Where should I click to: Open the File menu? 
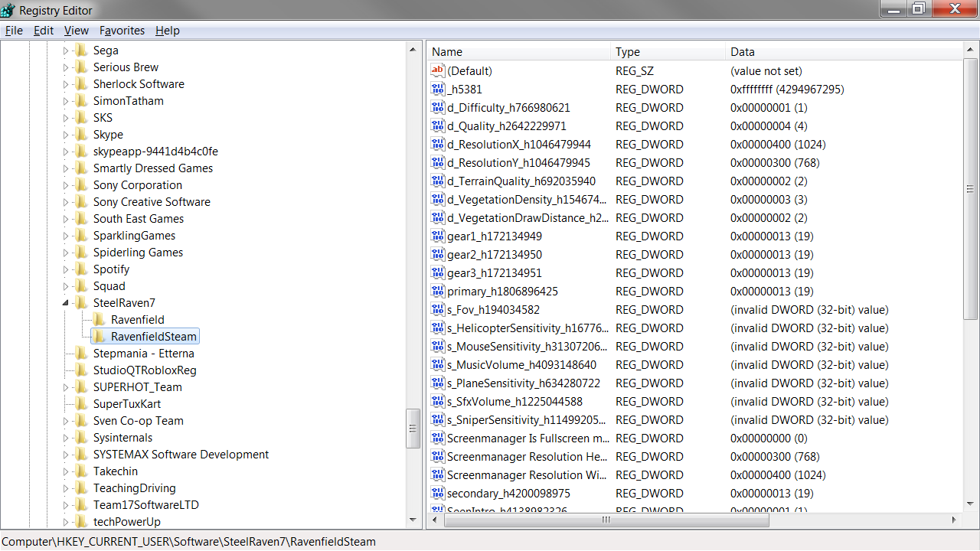click(14, 31)
